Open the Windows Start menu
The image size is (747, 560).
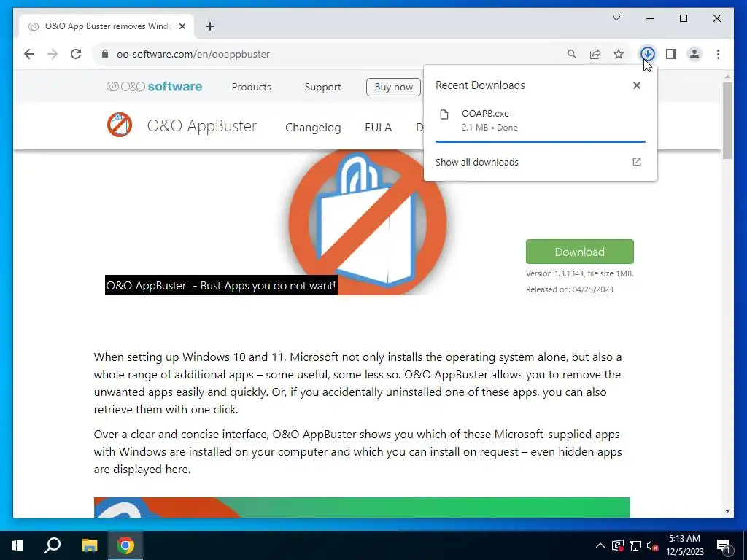pos(18,545)
